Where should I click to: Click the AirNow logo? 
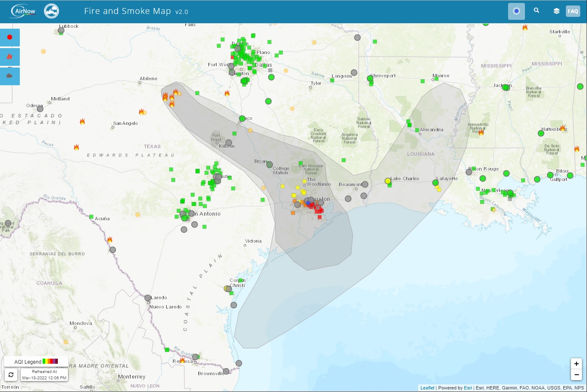pos(23,11)
